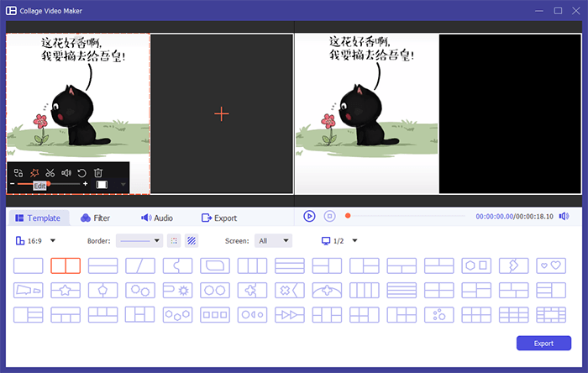The width and height of the screenshot is (588, 373).
Task: Click the scissors cut icon on clip
Action: [x=50, y=173]
